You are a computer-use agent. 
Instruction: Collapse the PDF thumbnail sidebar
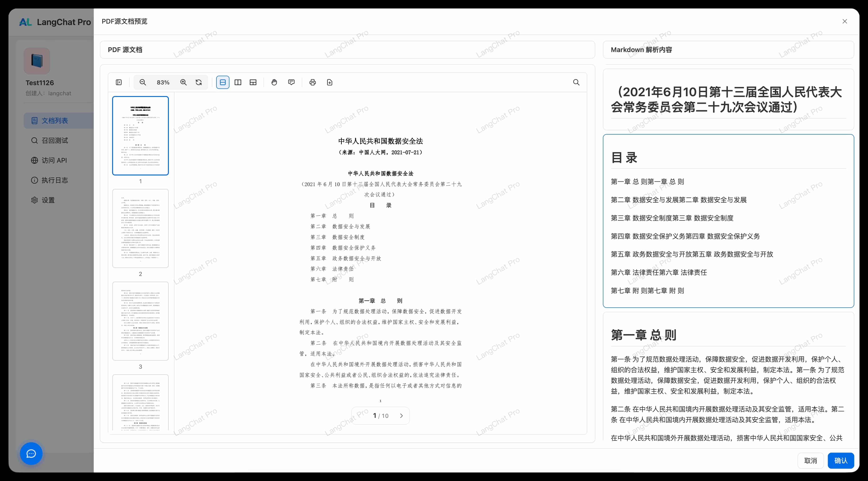118,82
